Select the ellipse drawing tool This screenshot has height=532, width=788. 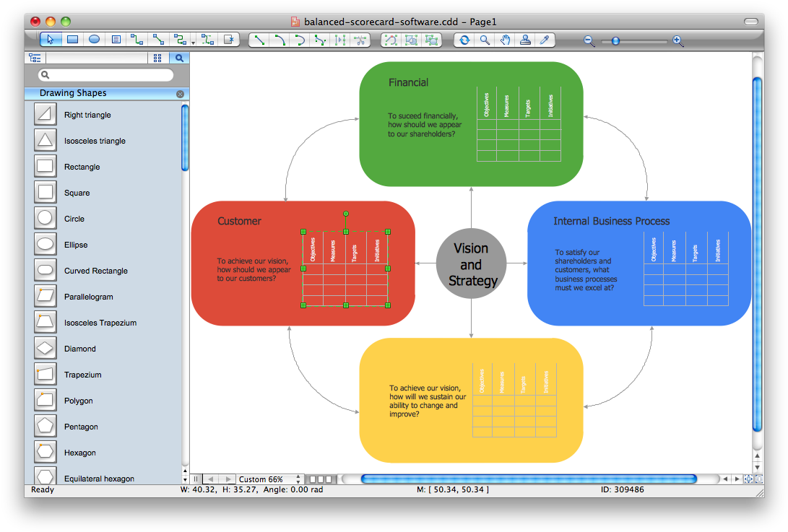pyautogui.click(x=94, y=40)
